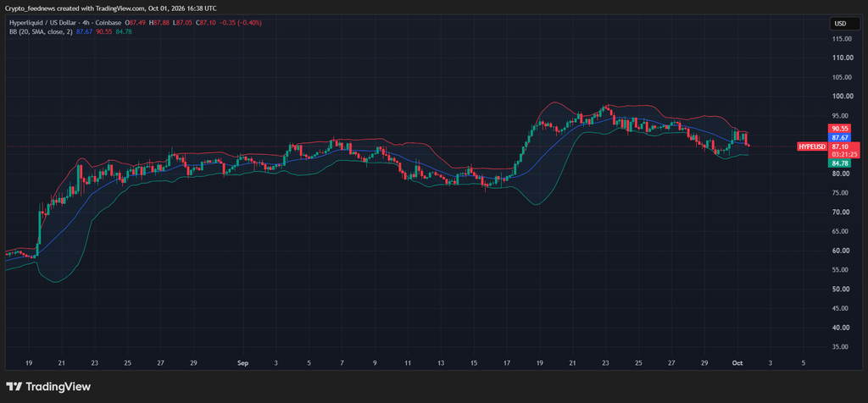Click the change value -0.35 (-0.40%)
Screen dimensions: 868x403
click(241, 23)
